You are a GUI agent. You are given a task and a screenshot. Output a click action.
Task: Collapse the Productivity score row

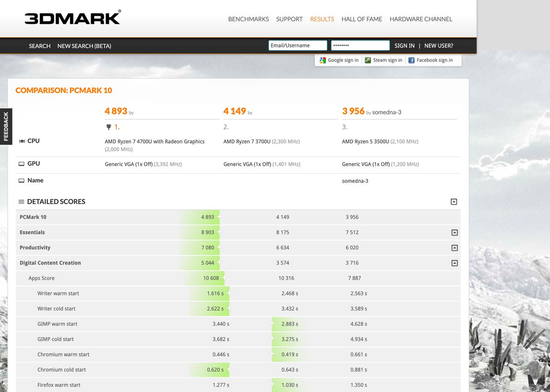tap(455, 248)
